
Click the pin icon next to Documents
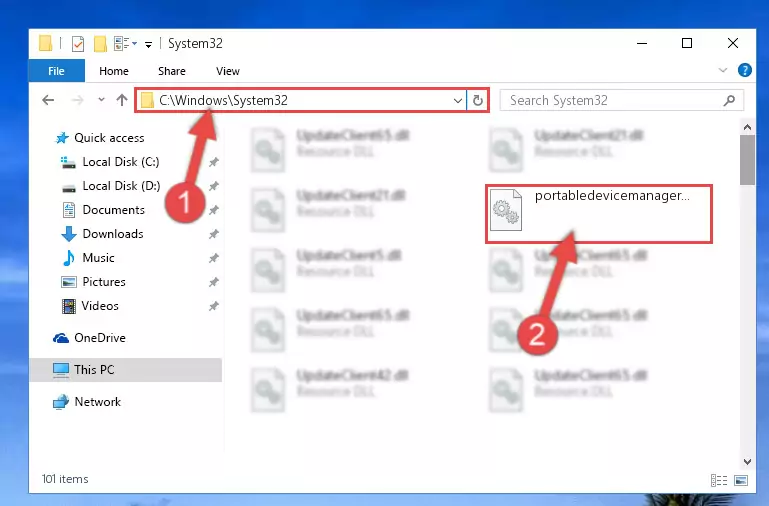click(x=213, y=210)
